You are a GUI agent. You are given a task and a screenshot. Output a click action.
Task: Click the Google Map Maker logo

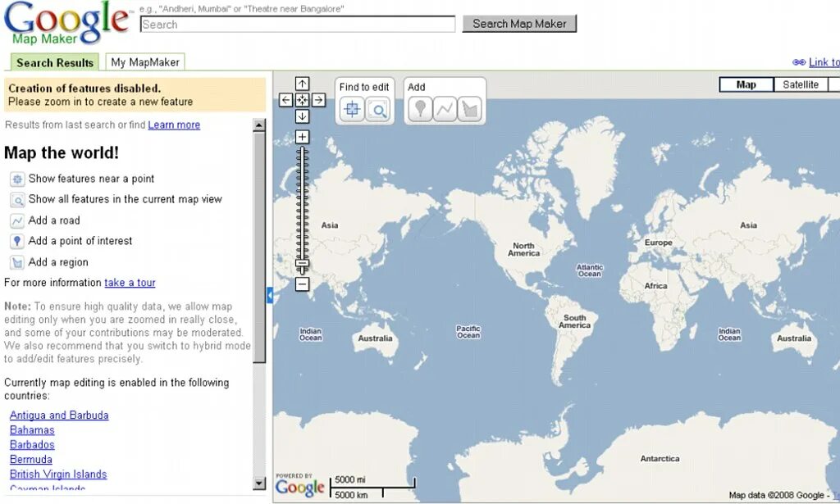pos(66,24)
